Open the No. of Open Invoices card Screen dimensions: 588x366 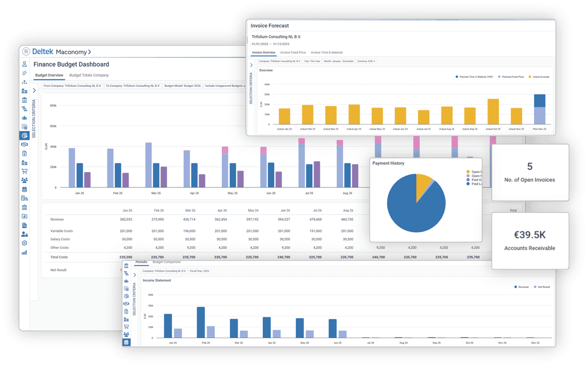(530, 172)
